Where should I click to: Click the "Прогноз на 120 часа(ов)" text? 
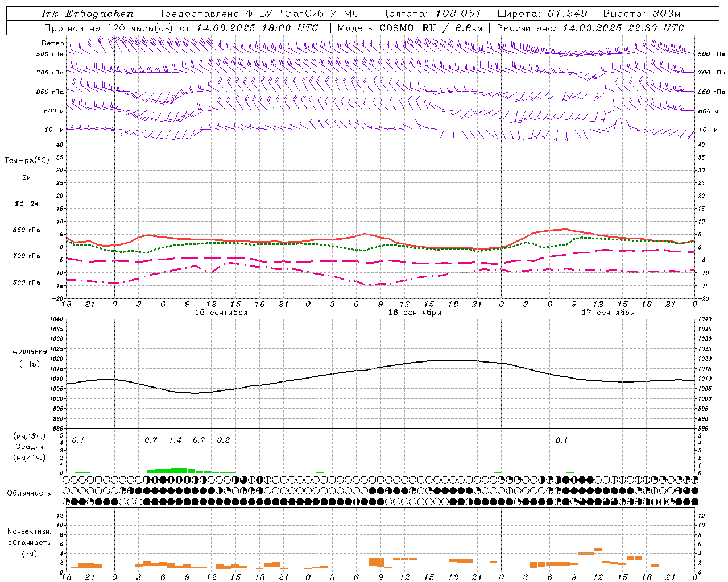click(110, 28)
